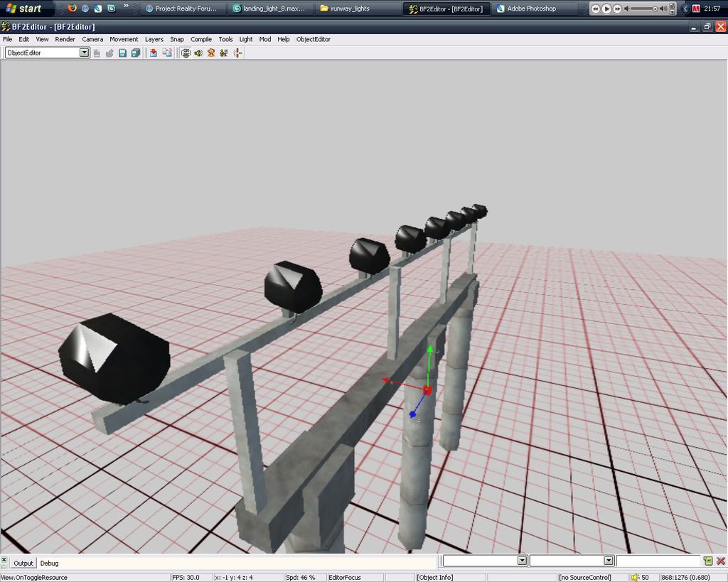Click the red arrow import icon
The width and height of the screenshot is (728, 582).
tap(154, 53)
